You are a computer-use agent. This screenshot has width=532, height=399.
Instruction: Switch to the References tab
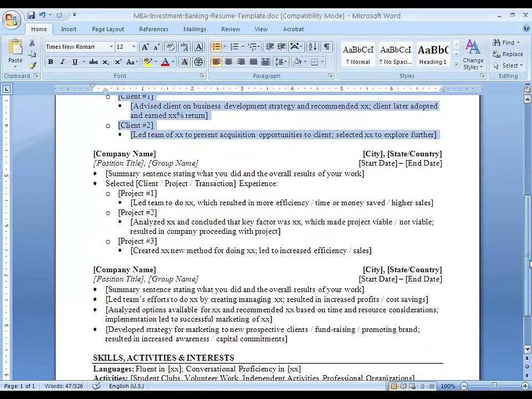click(154, 29)
